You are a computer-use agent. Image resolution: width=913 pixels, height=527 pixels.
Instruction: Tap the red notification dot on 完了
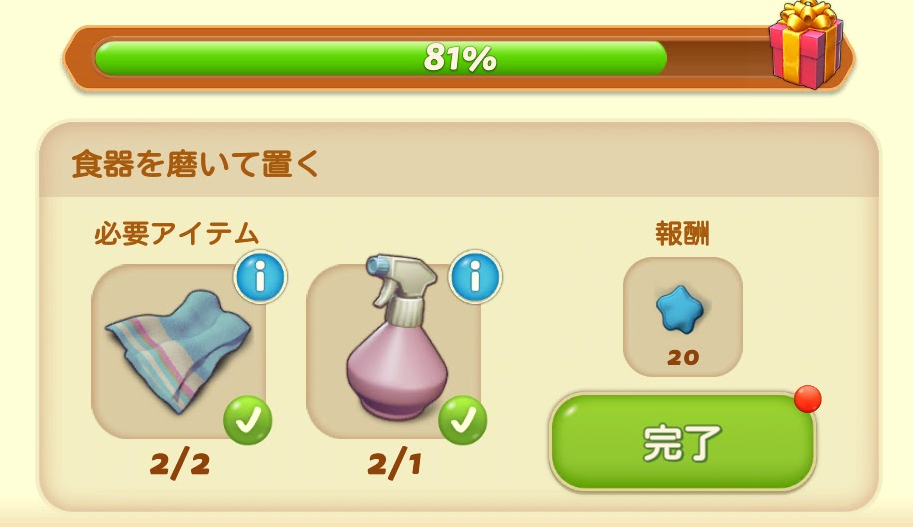point(808,399)
